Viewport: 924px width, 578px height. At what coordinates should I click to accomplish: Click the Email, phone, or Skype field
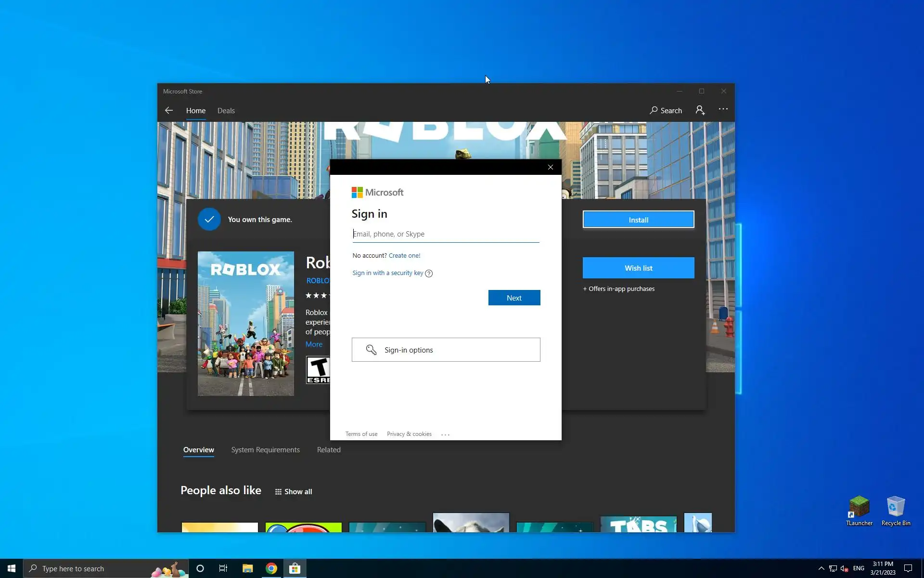pyautogui.click(x=446, y=234)
